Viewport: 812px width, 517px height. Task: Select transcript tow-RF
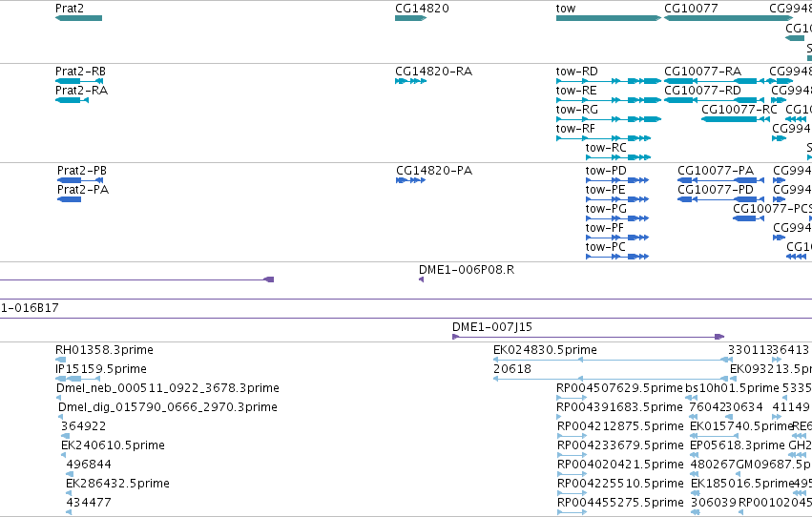(x=603, y=138)
